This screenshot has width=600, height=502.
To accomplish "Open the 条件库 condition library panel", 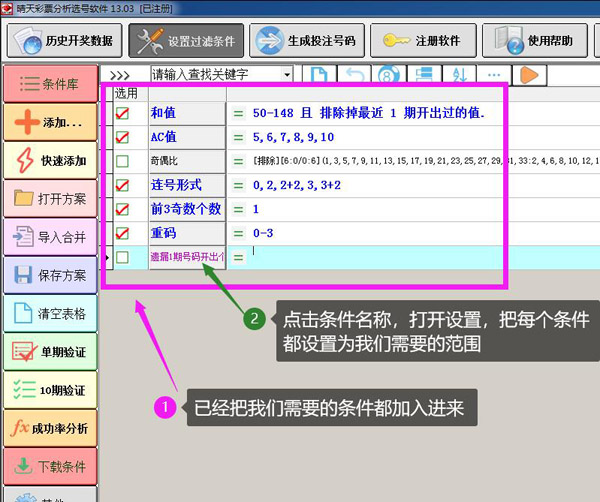I will click(x=50, y=84).
